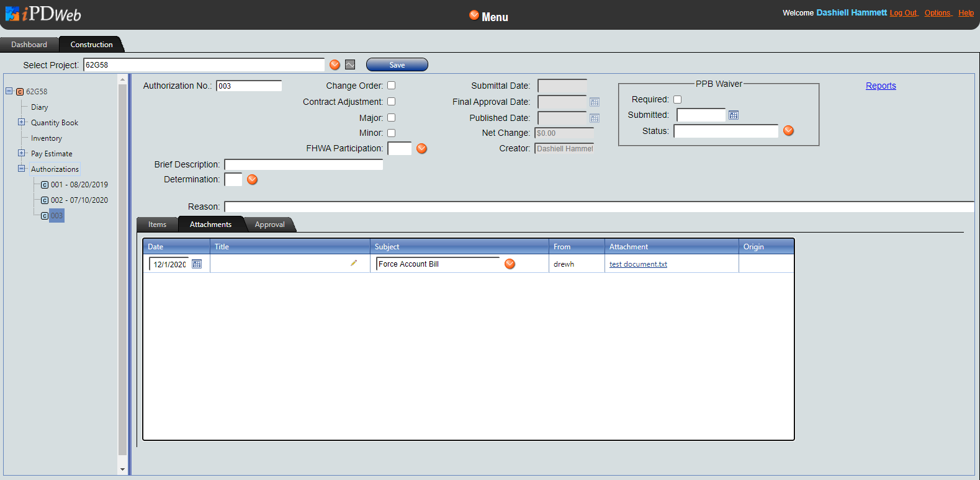Click the Final Approval Date calendar icon
This screenshot has width=980, height=480.
595,102
